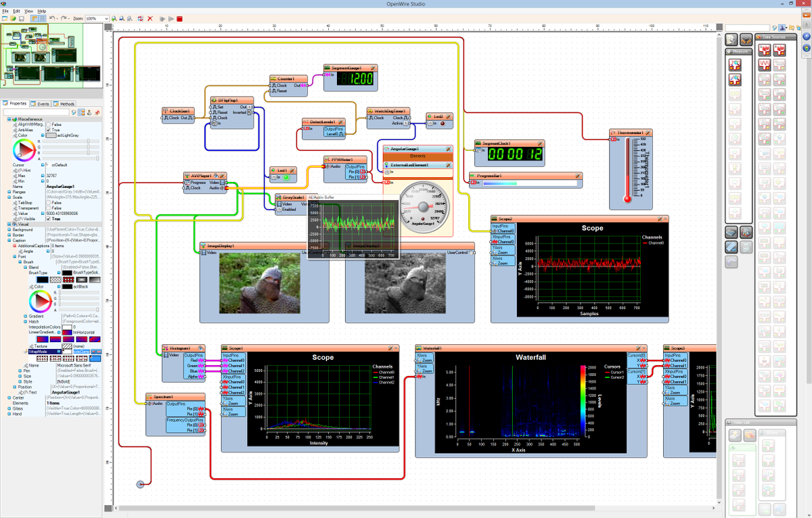Image resolution: width=812 pixels, height=518 pixels.
Task: Click the Zoom button under Scope1 XAxis
Action: point(231,413)
